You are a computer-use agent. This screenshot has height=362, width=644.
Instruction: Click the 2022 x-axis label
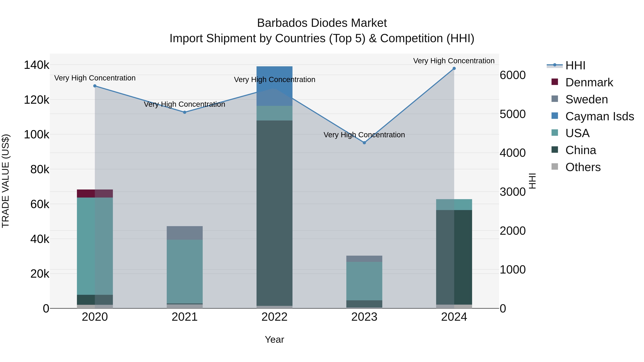point(274,317)
